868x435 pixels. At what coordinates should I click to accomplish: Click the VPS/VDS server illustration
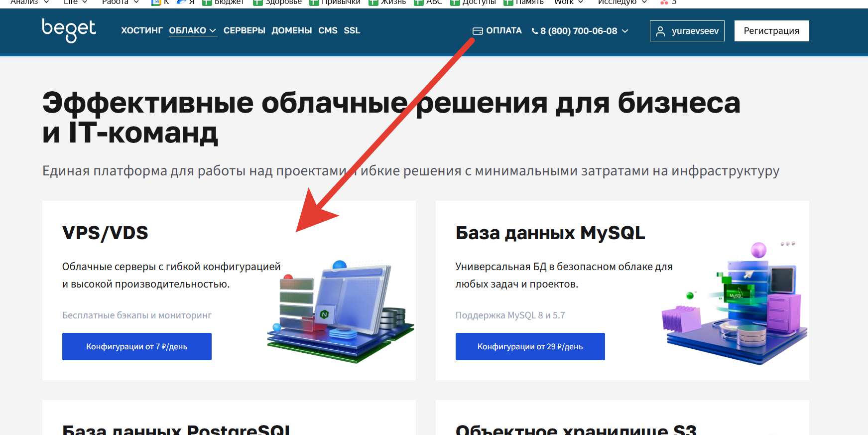coord(341,311)
